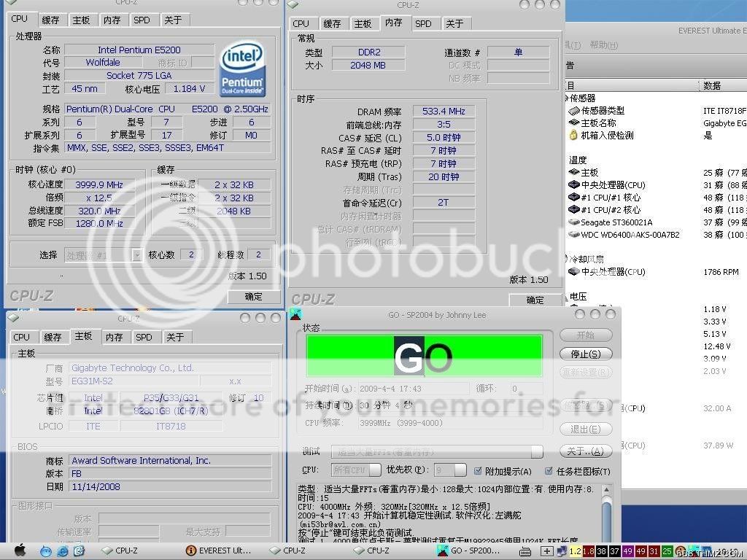Click the yellow 1.2 tray indicator
The image size is (747, 560).
[576, 551]
